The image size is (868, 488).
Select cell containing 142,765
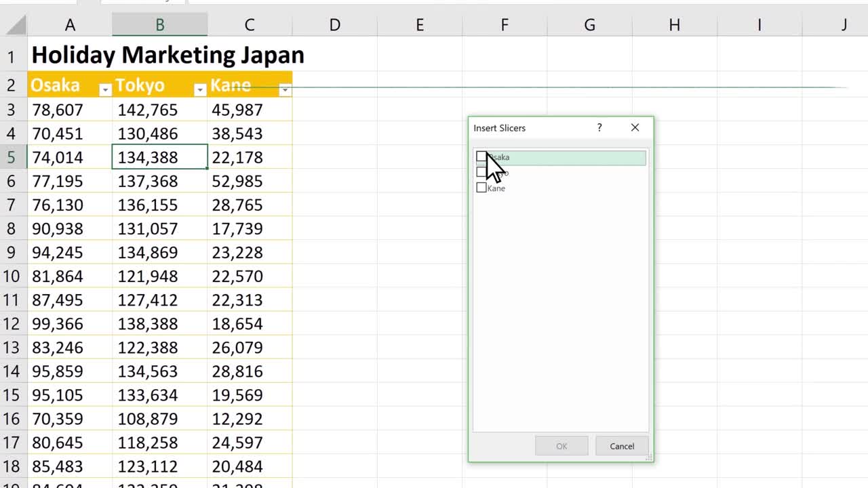(x=159, y=110)
